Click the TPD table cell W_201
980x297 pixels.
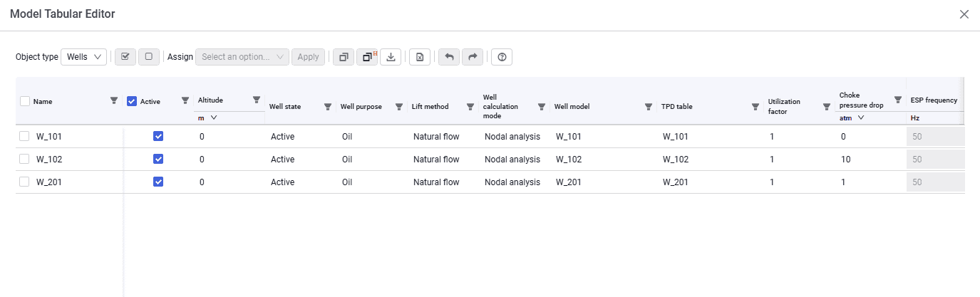point(711,182)
